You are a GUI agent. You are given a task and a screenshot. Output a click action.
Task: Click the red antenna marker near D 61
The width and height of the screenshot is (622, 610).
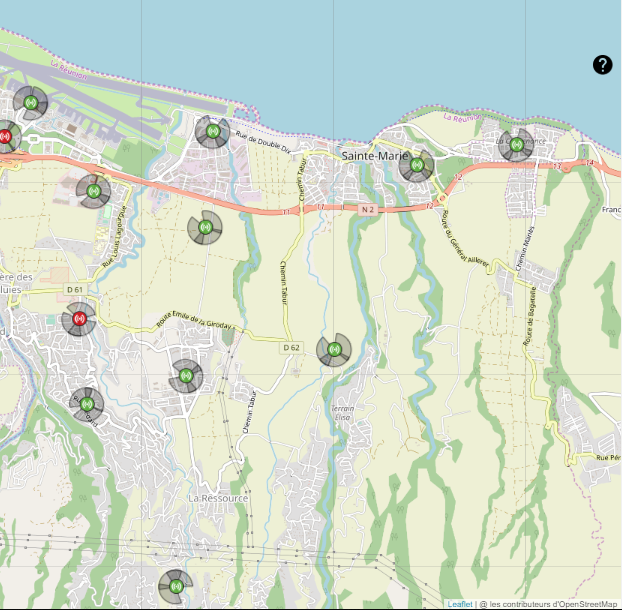click(x=79, y=319)
